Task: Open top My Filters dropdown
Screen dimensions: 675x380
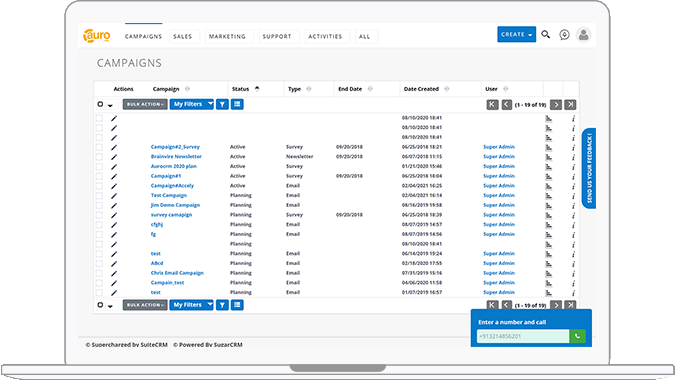Action: (x=192, y=104)
